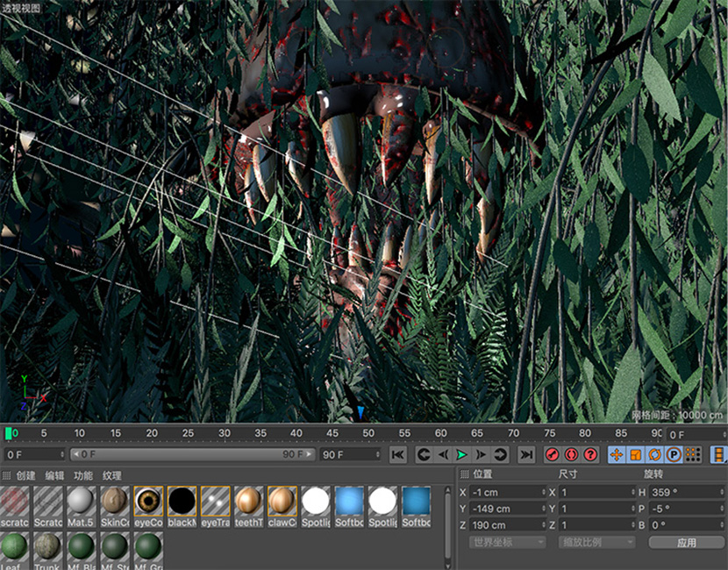Open the keyframe selection question-mark button
The height and width of the screenshot is (570, 728).
590,454
